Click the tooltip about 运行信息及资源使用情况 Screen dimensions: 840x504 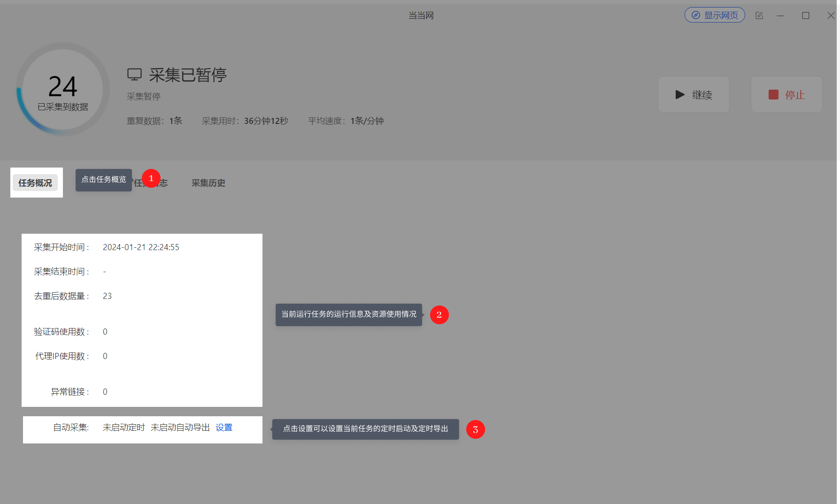click(349, 314)
